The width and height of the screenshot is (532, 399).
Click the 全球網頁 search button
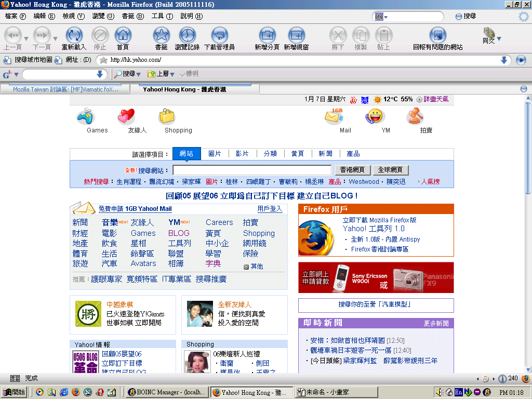click(390, 170)
